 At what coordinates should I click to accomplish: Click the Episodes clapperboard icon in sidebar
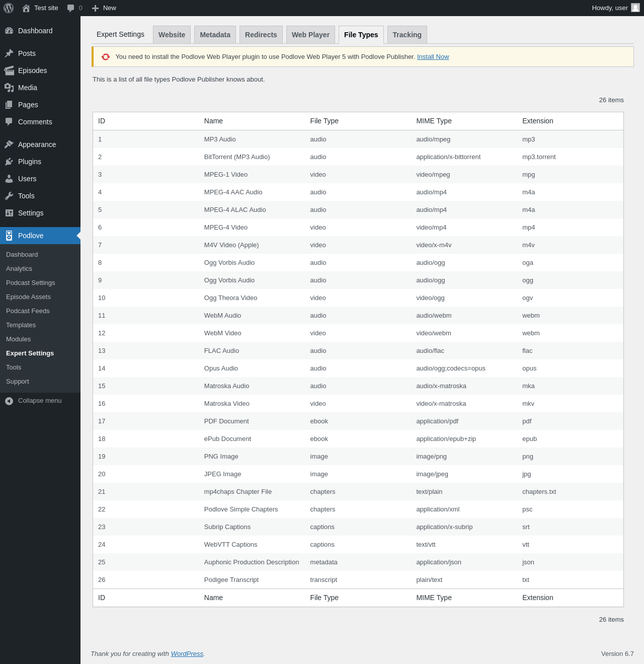9,70
